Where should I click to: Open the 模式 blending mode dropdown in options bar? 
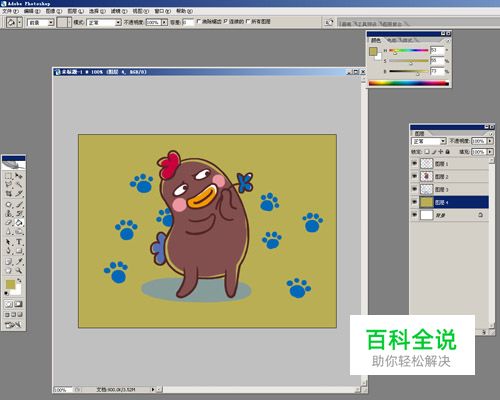118,23
